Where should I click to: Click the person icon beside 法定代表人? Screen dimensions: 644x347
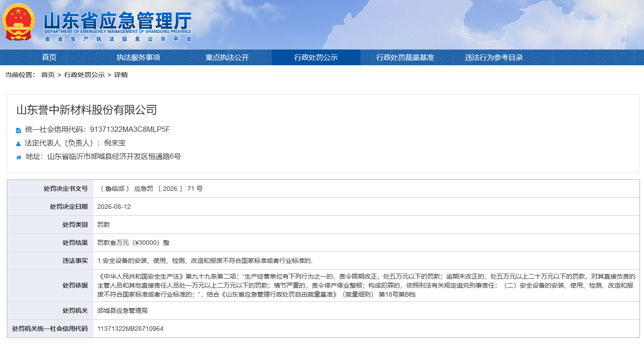pyautogui.click(x=18, y=144)
